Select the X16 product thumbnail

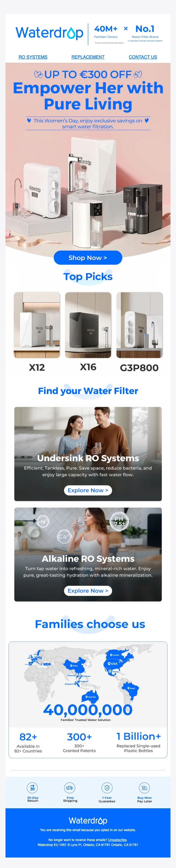(x=88, y=325)
